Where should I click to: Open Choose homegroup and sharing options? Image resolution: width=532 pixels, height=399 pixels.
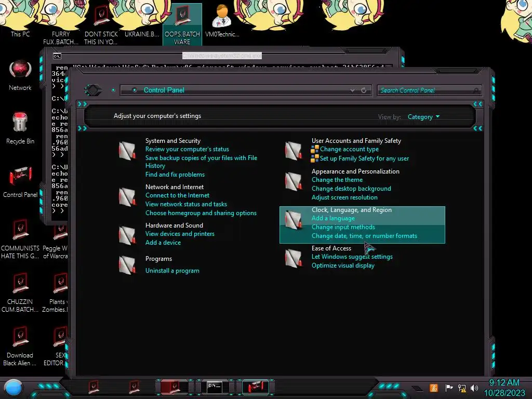201,212
